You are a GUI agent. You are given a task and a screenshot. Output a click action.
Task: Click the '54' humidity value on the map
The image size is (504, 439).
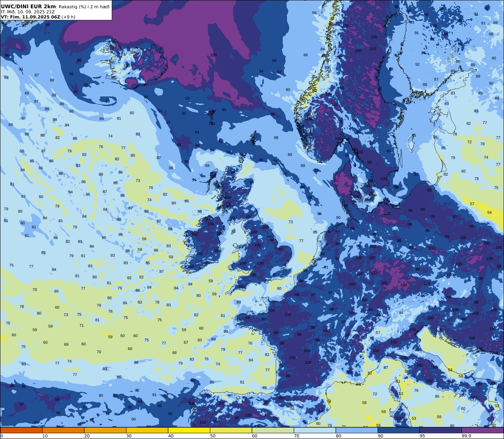pos(489,213)
